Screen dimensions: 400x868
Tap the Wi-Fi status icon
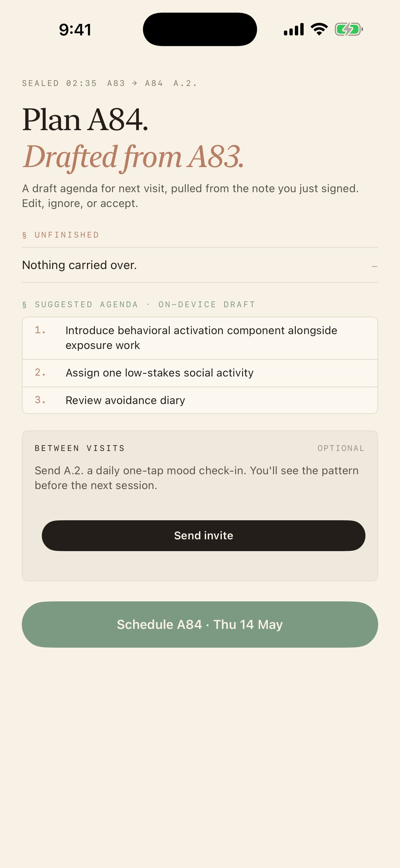tap(319, 29)
